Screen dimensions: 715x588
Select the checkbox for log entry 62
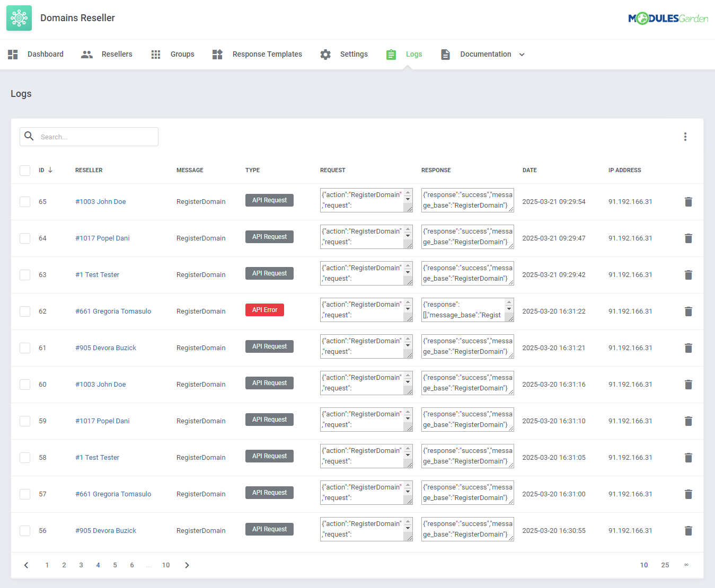pyautogui.click(x=25, y=311)
